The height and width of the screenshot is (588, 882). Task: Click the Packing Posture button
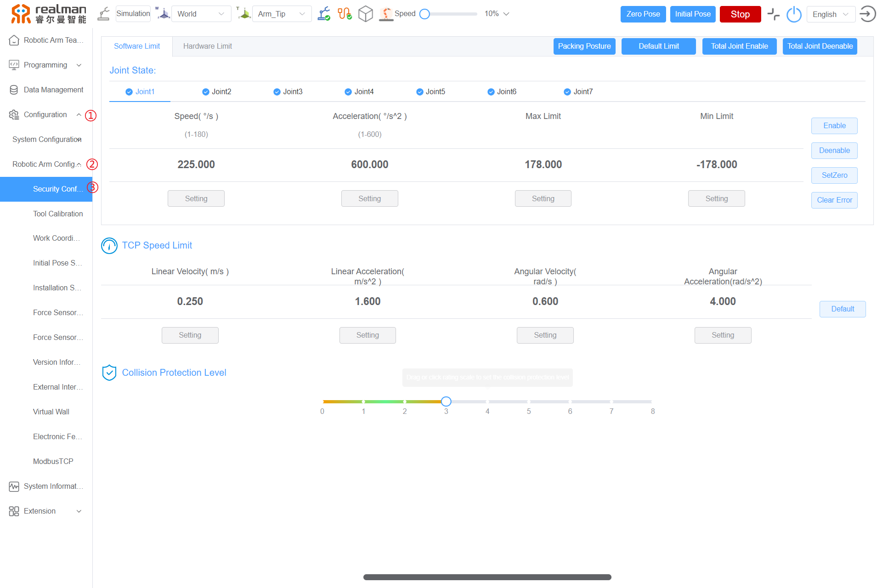[x=584, y=46]
